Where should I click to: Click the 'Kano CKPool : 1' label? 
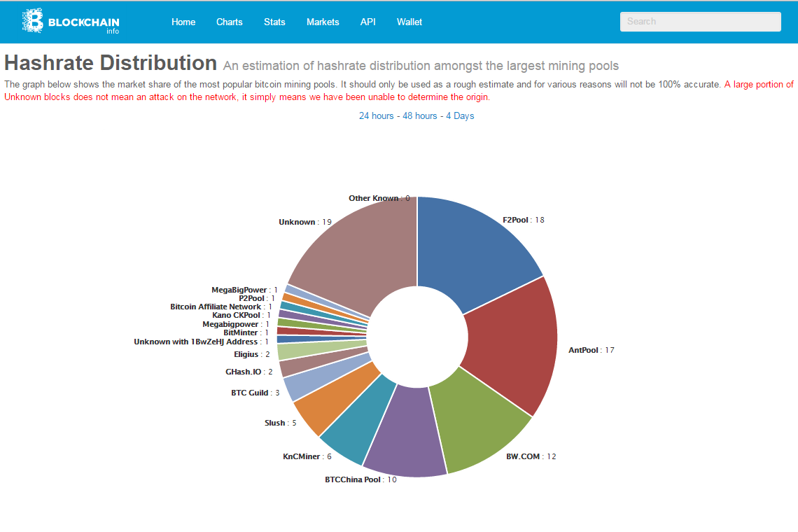(x=241, y=315)
